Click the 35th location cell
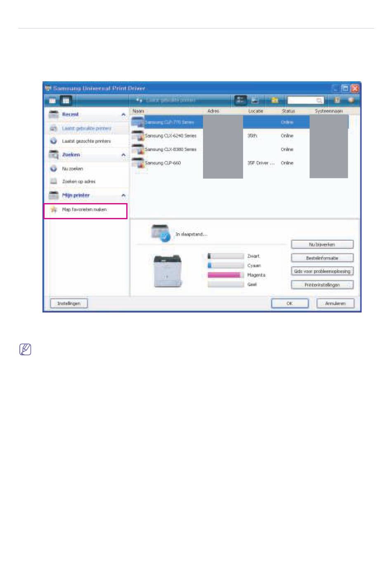Viewport: 392px width, 568px height. click(252, 136)
